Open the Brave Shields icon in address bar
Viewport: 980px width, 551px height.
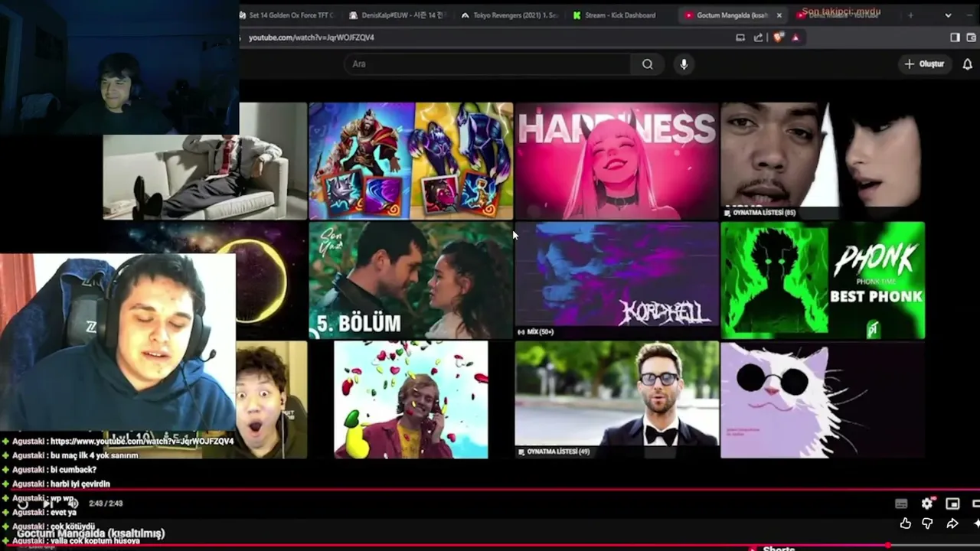(x=779, y=37)
